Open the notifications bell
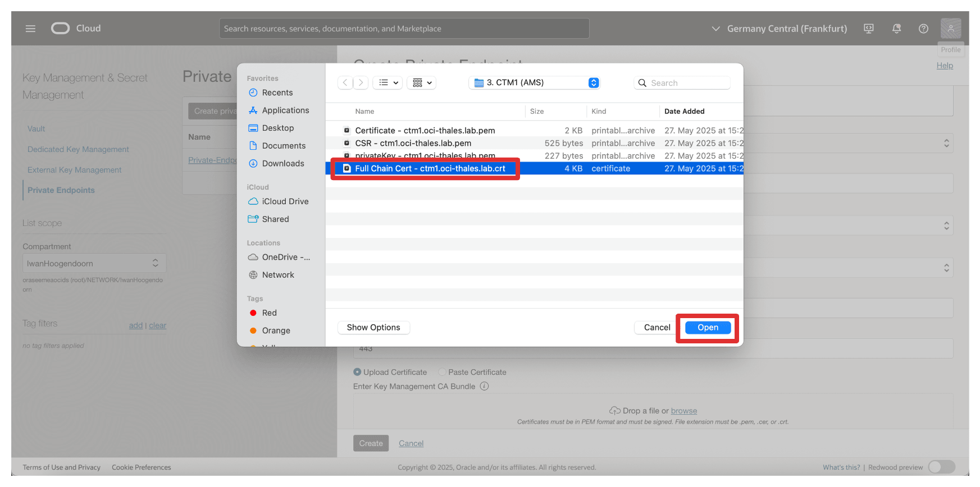Viewport: 980px width, 487px height. (x=896, y=29)
